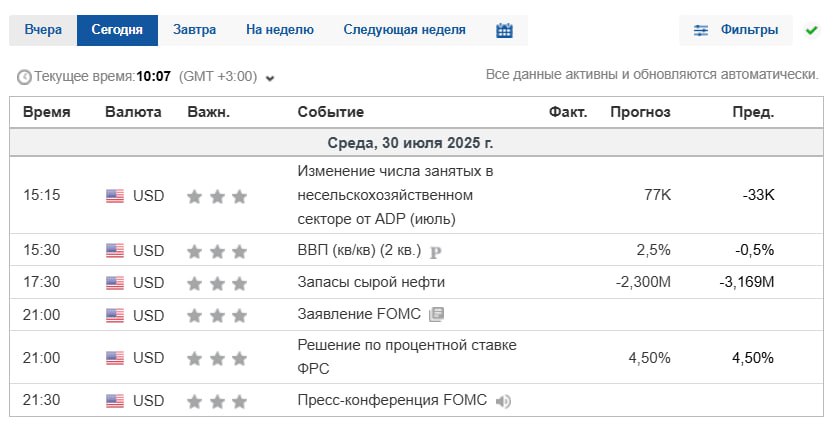Open the Пресс-конференция FOMC event
This screenshot has width=834, height=428.
pos(392,400)
